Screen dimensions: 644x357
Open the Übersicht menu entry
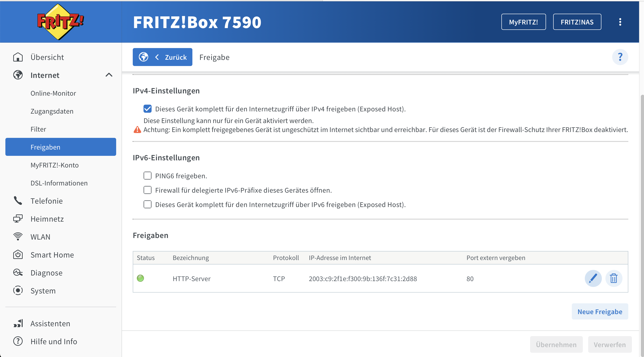(47, 57)
